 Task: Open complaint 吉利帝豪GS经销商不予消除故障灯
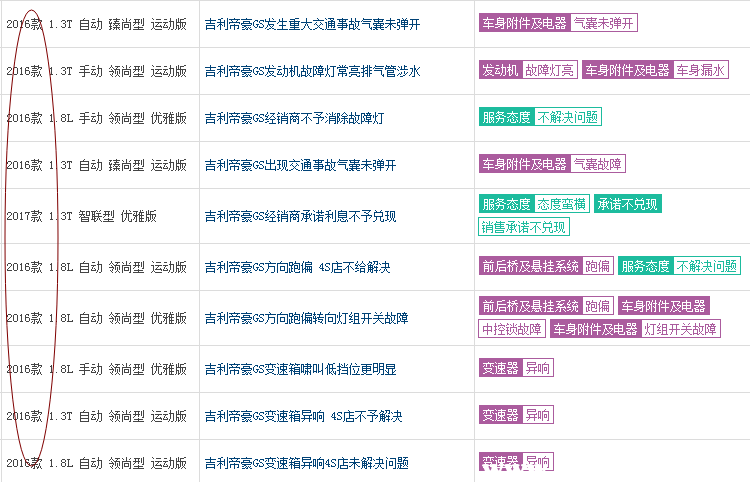point(294,118)
